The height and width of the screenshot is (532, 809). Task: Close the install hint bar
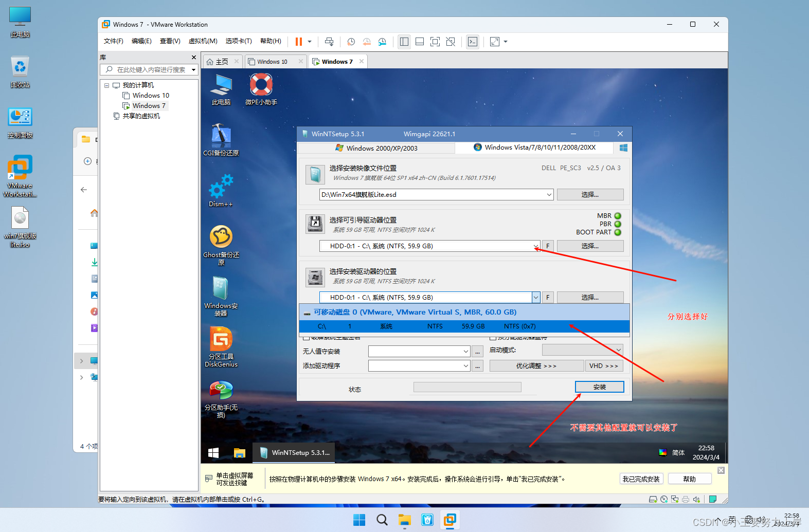721,470
